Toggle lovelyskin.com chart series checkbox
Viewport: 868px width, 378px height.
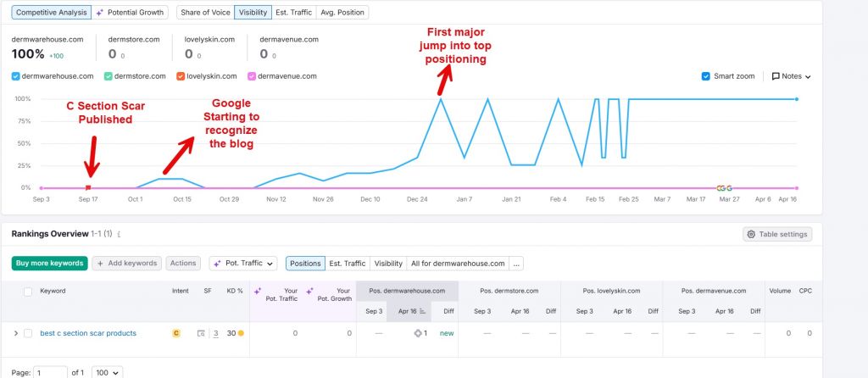point(181,76)
